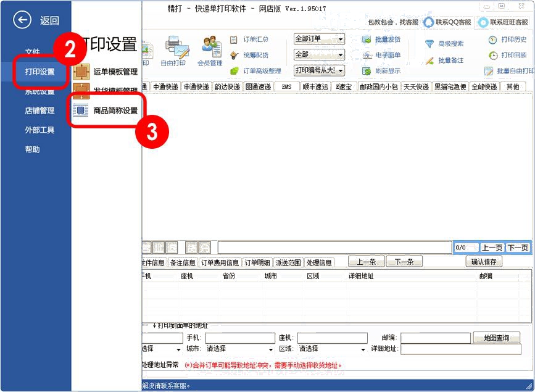Click the 批量自由打印 notepad icon

488,71
